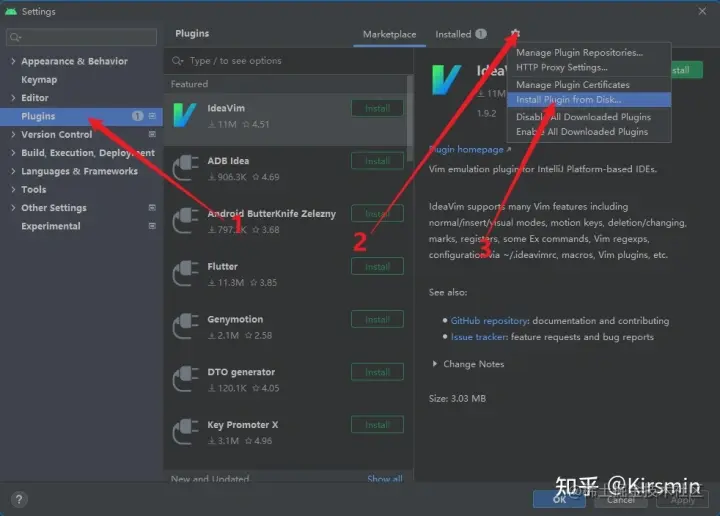This screenshot has width=720, height=516.
Task: Choose Enable All Downloaded Plugins
Action: pyautogui.click(x=589, y=132)
